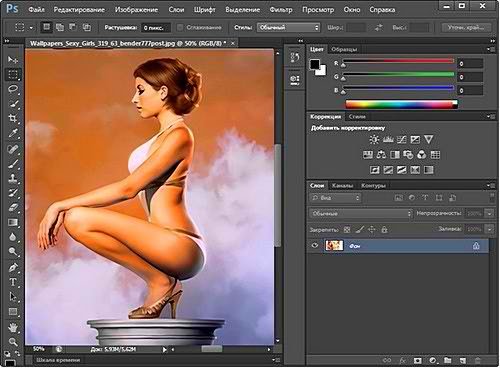Select the Gradient tool

(13, 222)
